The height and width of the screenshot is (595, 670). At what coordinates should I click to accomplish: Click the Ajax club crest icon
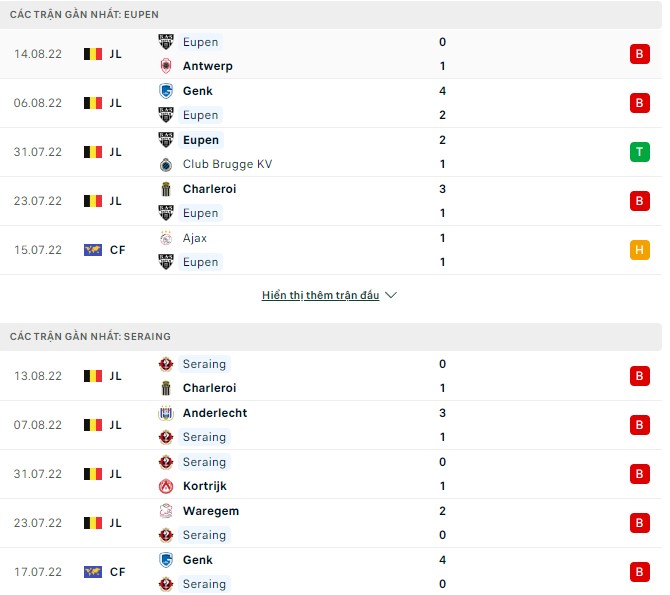pos(166,238)
